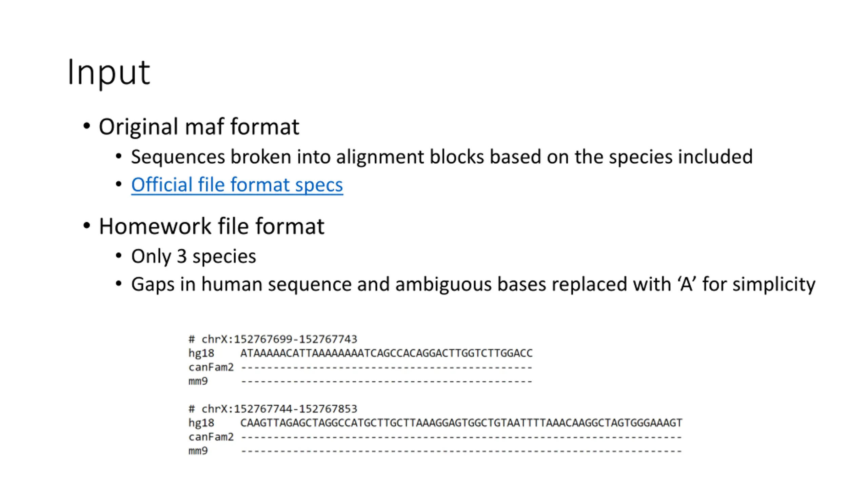Select the ATAAAAACATT sequence in first block
Viewport: 868px width, 488px height.
(x=386, y=353)
